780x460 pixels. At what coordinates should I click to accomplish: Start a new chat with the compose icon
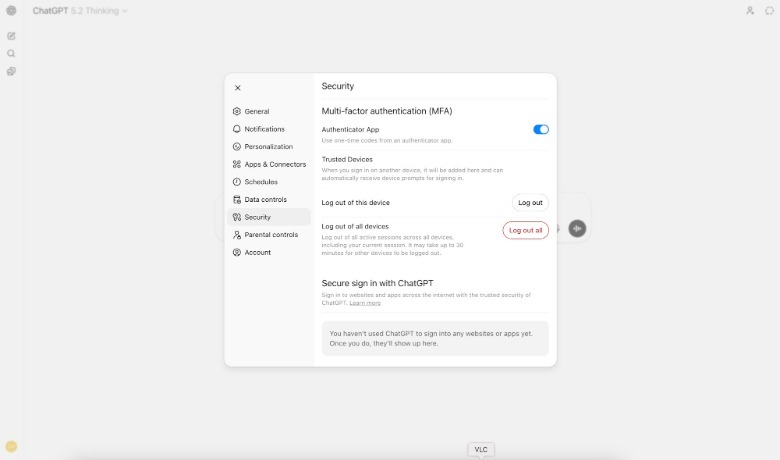tap(11, 36)
